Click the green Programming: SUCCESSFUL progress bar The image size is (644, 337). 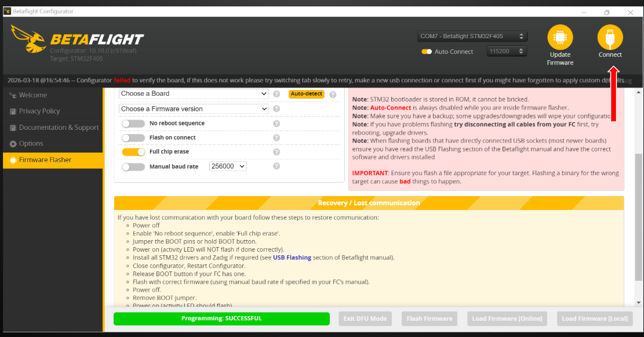[x=221, y=318]
